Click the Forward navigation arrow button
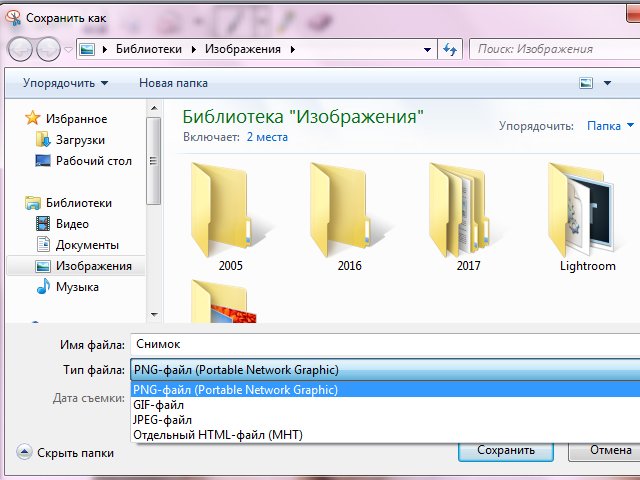This screenshot has width=640, height=480. [48, 49]
